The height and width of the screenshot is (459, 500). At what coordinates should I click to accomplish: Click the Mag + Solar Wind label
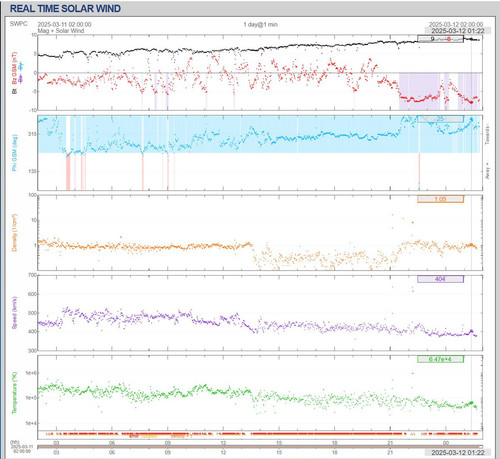pyautogui.click(x=61, y=31)
